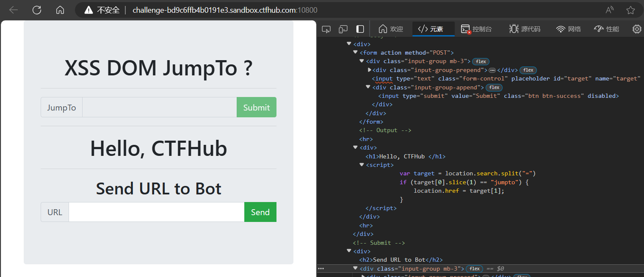Select the input type="submit" DOM line
The width and height of the screenshot is (644, 277).
point(498,96)
